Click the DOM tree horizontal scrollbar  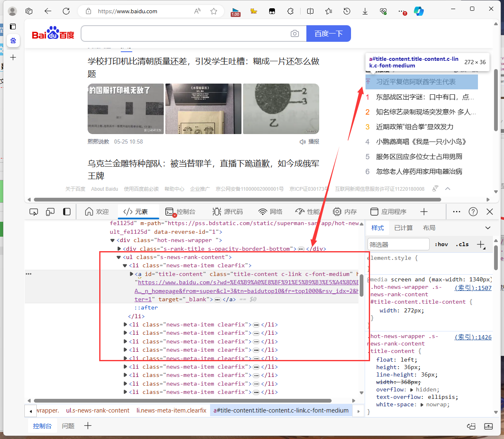pos(182,401)
